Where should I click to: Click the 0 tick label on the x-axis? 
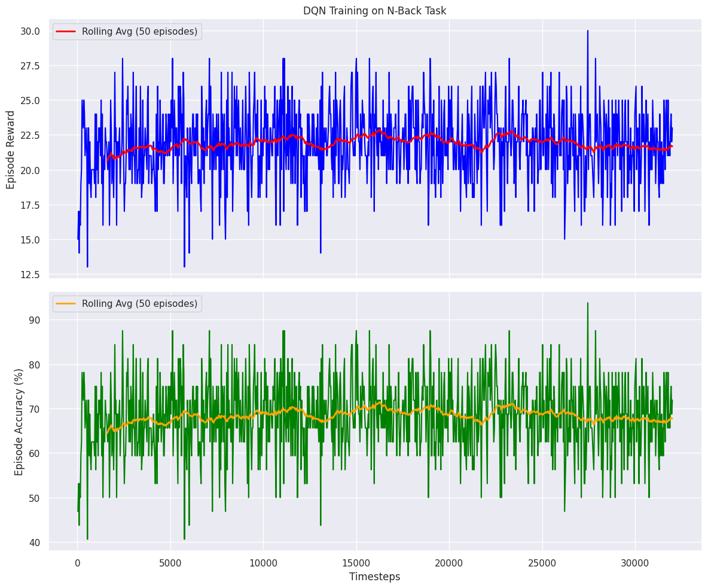pos(77,562)
